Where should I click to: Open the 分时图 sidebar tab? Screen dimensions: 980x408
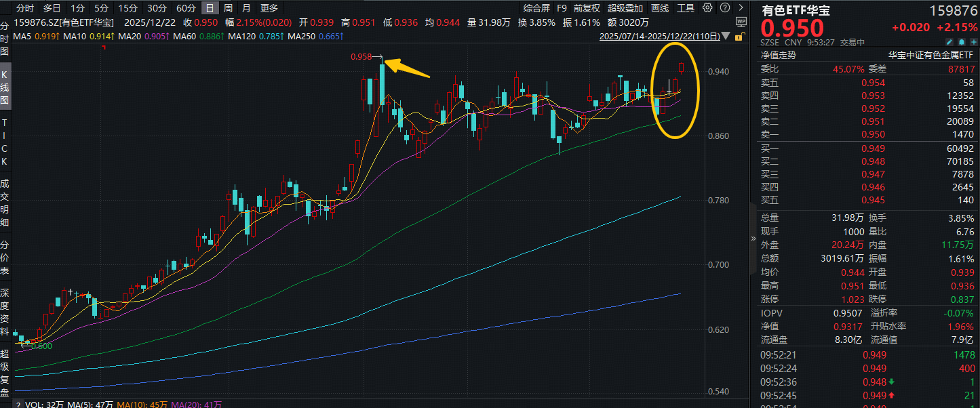[x=5, y=38]
